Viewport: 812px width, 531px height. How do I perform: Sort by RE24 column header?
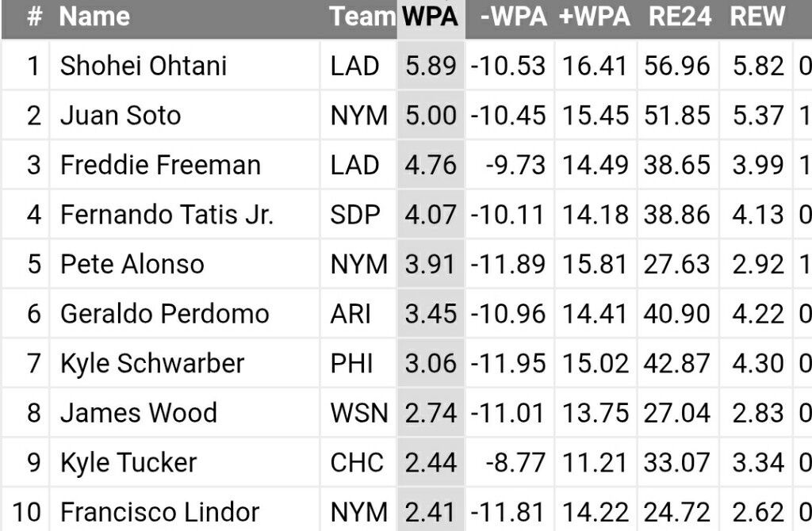click(678, 17)
